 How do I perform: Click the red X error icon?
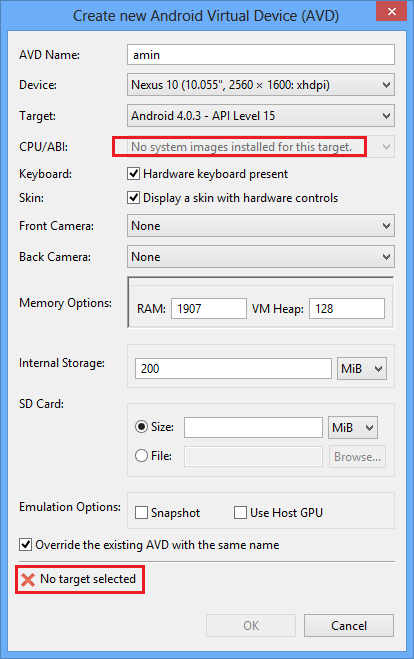[28, 580]
